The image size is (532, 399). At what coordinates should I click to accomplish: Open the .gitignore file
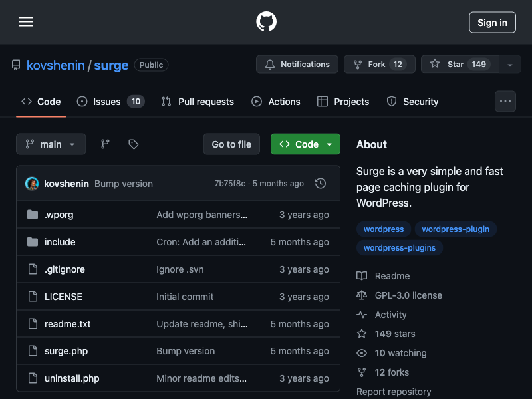point(65,269)
